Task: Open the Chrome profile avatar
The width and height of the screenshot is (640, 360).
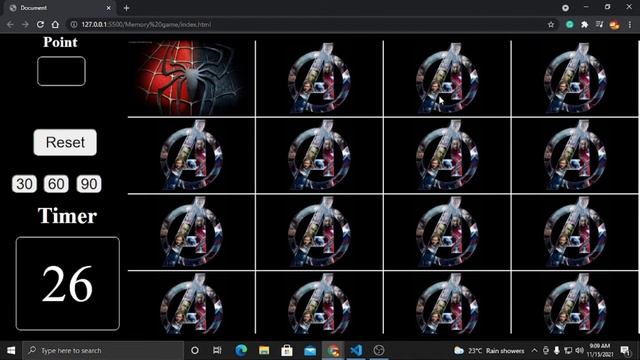Action: pyautogui.click(x=614, y=24)
